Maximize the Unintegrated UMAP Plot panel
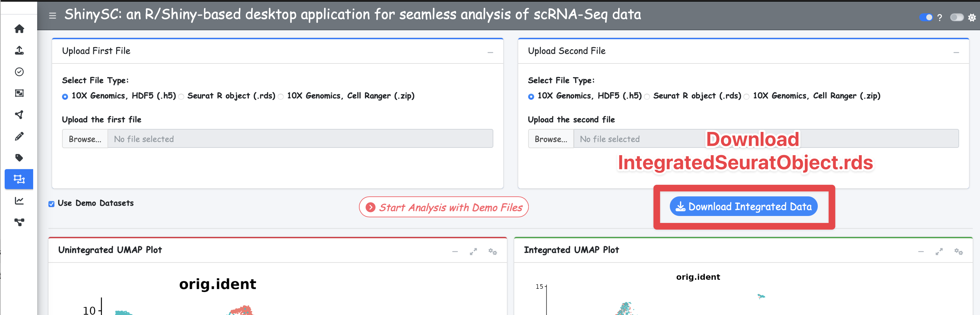This screenshot has width=980, height=315. click(473, 252)
